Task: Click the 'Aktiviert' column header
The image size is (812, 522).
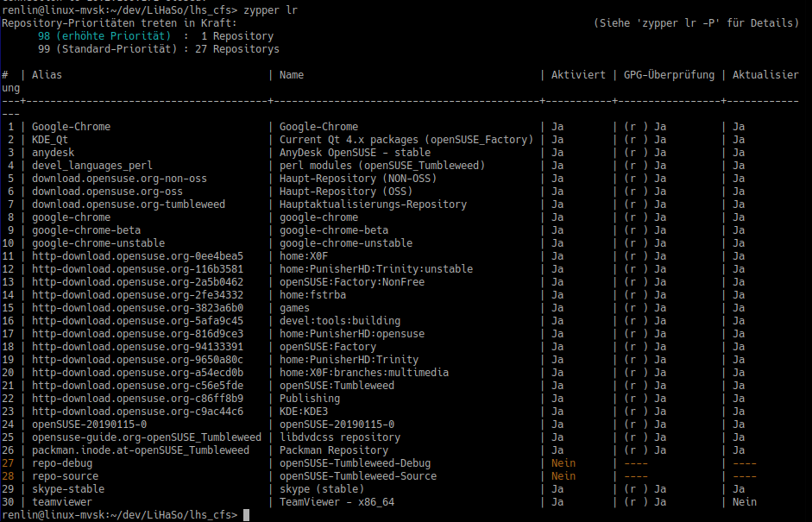Action: 578,74
